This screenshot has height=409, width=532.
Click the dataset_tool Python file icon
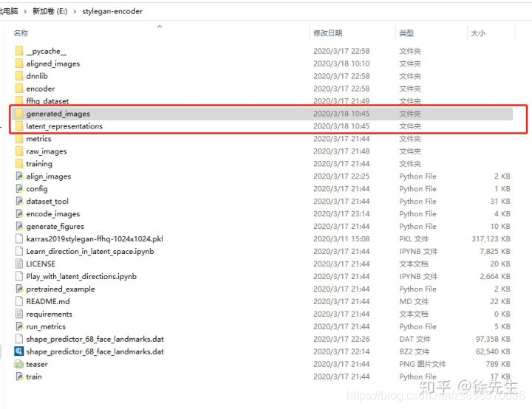19,202
